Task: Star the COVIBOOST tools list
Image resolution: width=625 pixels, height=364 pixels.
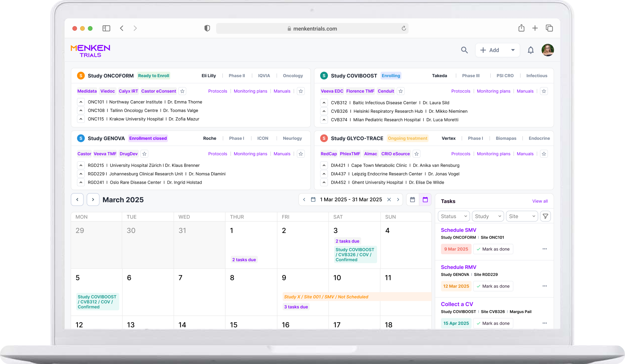Action: pos(401,91)
